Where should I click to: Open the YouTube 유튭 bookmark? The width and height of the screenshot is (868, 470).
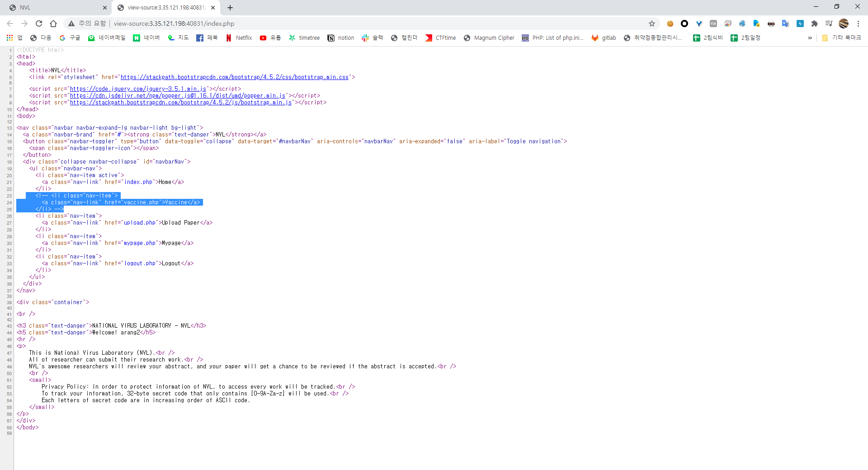[270, 38]
